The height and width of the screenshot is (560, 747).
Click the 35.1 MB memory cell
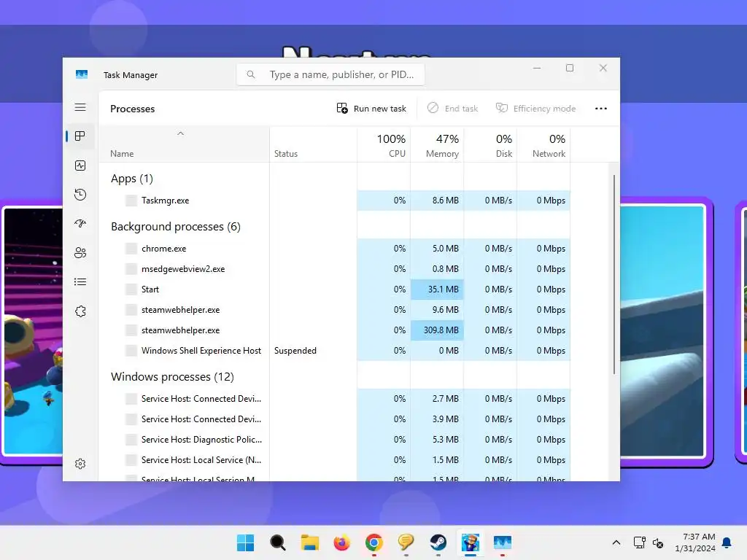click(438, 289)
